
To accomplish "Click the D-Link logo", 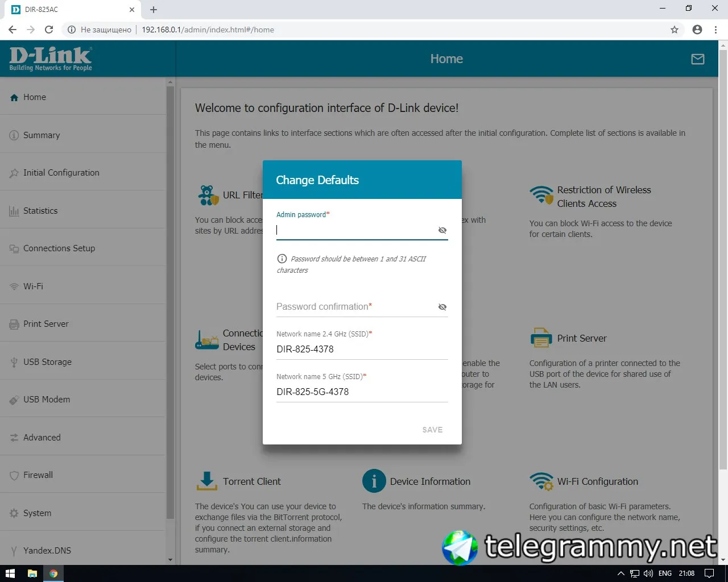I will 51,59.
